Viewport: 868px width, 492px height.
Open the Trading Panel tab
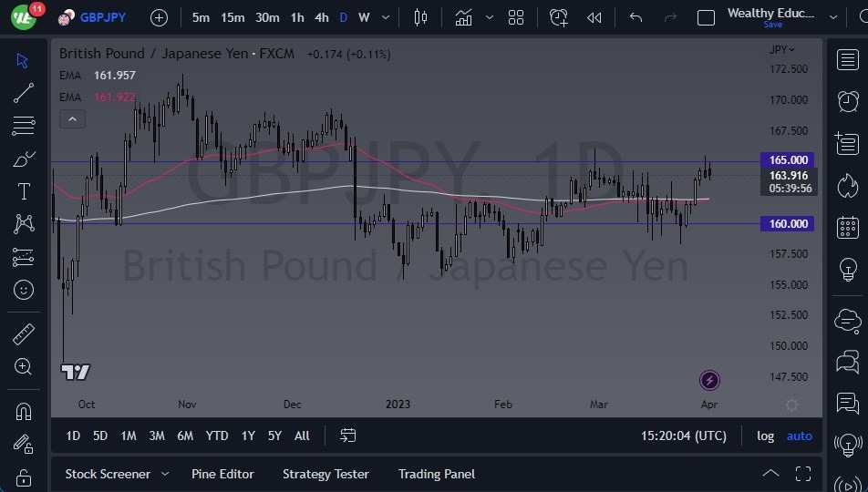point(437,475)
